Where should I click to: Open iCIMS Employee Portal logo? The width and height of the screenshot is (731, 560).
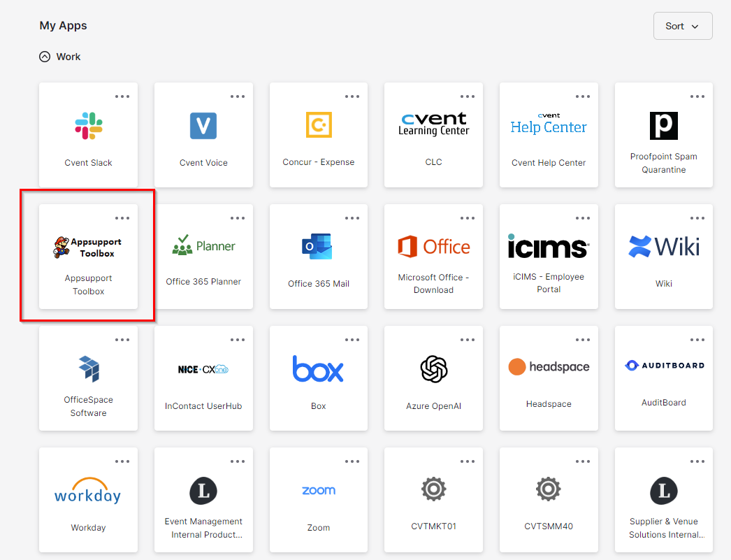tap(549, 246)
